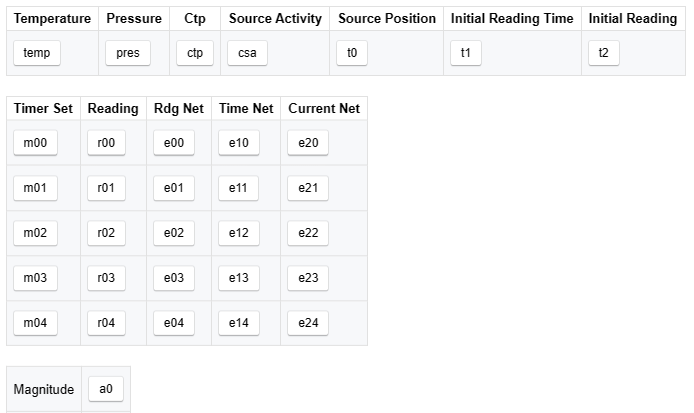Click the a0 Magnitude button
This screenshot has height=413, width=694.
(x=106, y=389)
